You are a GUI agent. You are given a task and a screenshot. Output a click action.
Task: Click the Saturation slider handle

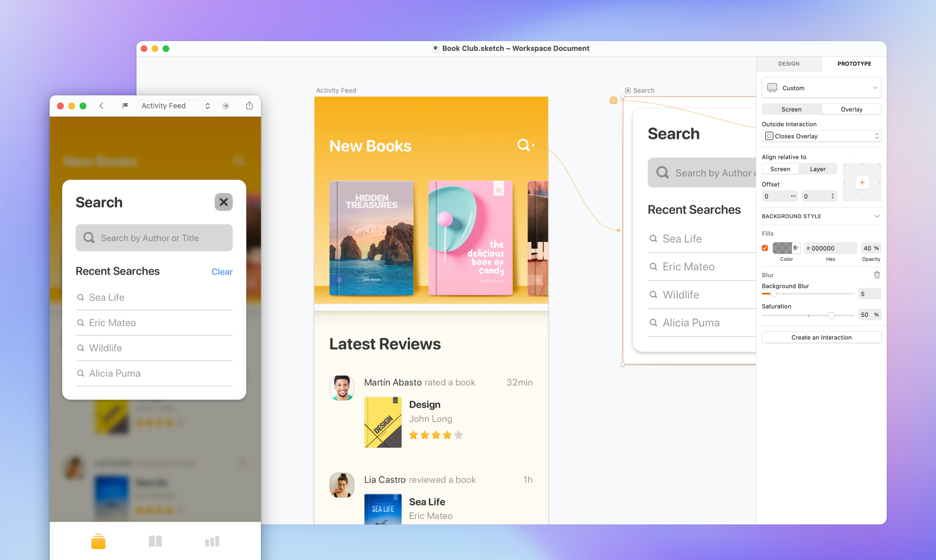(831, 315)
